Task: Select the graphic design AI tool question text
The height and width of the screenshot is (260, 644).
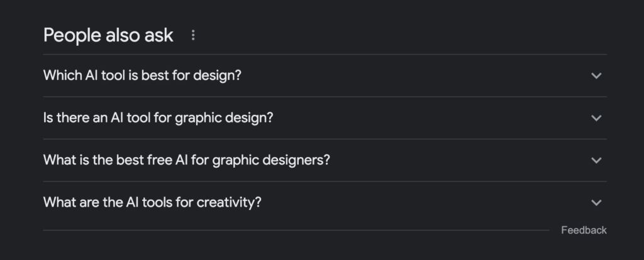Action: [x=158, y=117]
